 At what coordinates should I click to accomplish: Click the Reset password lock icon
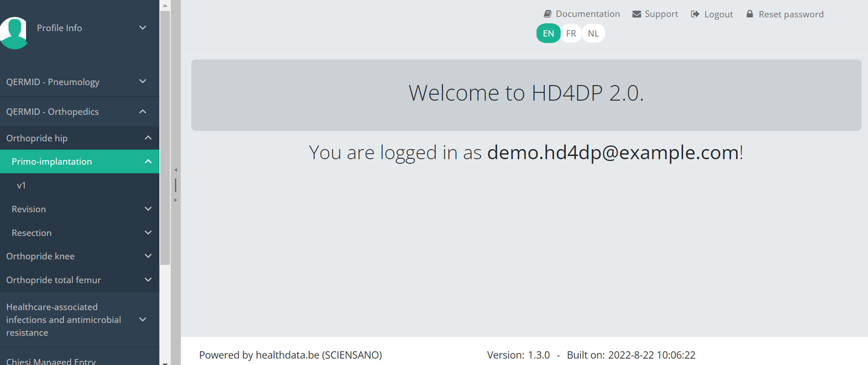pos(749,14)
